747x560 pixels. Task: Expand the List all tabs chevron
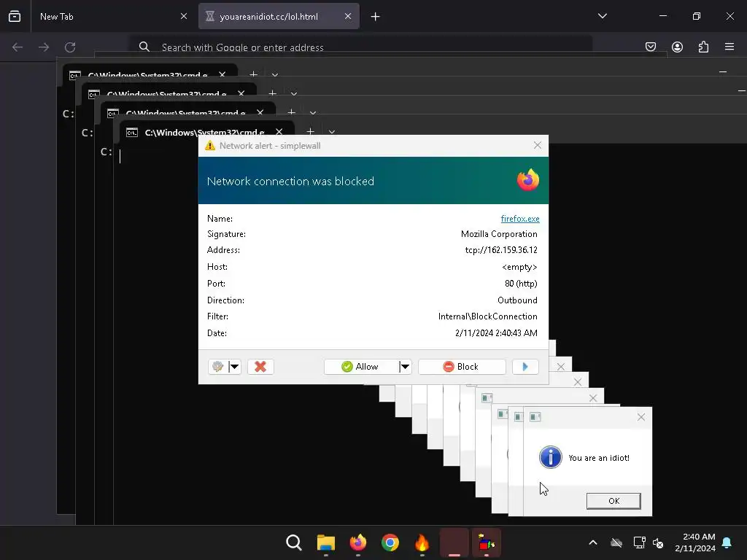[x=602, y=16]
